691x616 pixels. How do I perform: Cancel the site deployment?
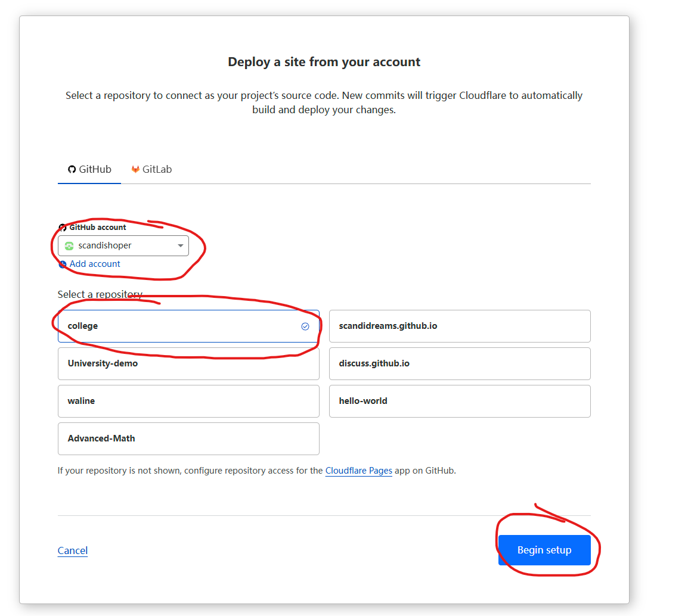point(73,550)
